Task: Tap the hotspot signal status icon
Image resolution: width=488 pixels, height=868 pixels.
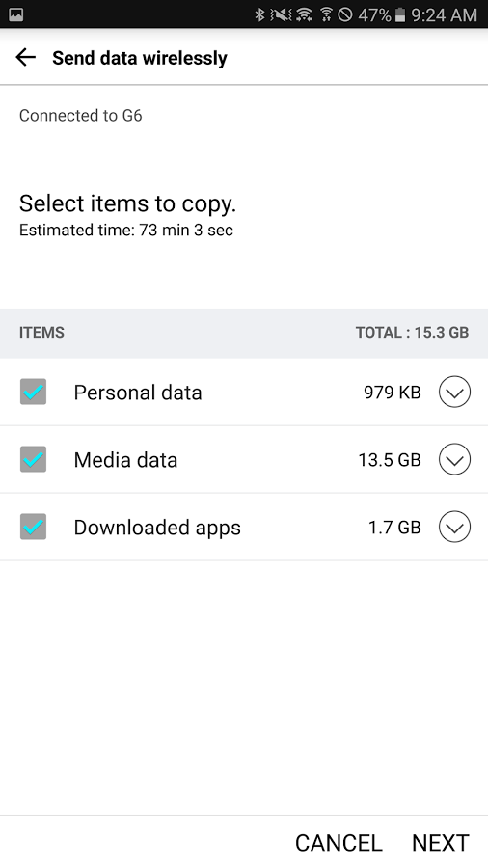Action: pos(326,14)
